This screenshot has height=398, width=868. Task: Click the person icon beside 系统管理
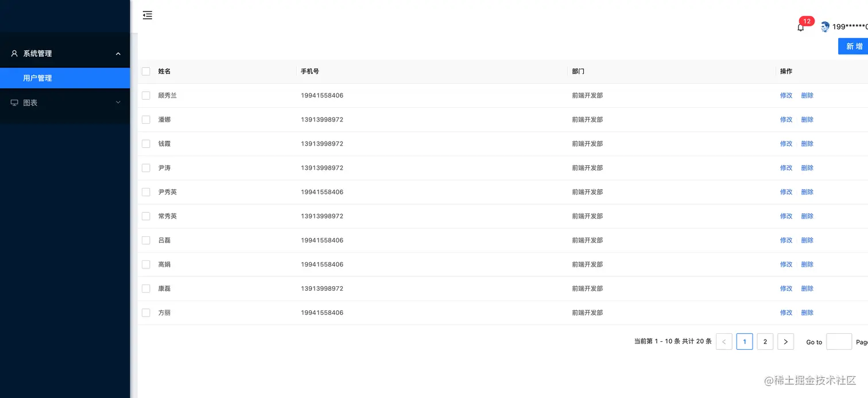[14, 53]
